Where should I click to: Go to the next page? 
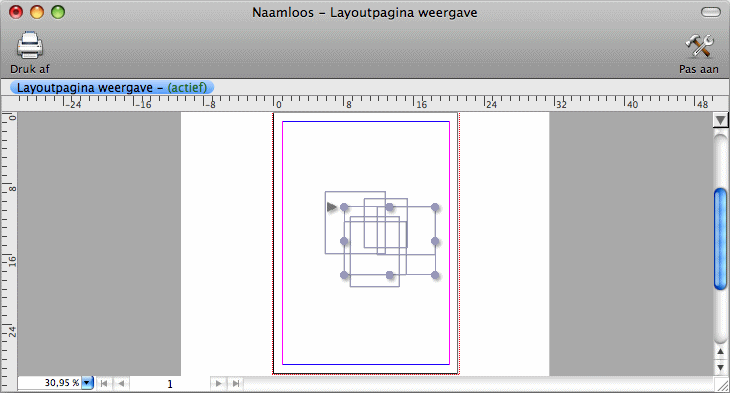coord(218,384)
